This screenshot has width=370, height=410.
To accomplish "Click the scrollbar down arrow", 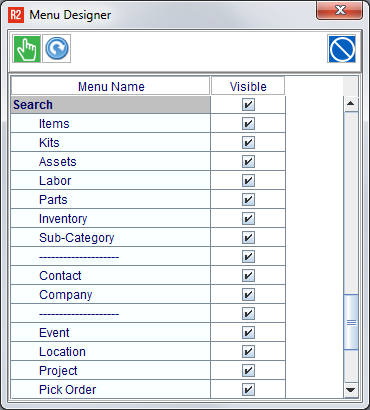I will pos(351,389).
